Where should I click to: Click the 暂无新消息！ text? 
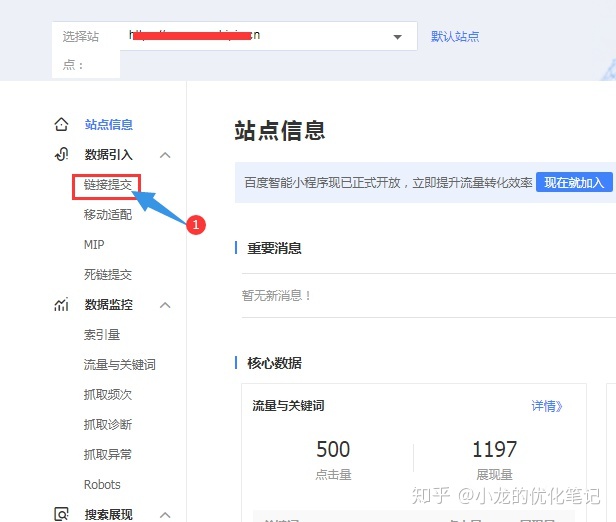277,295
